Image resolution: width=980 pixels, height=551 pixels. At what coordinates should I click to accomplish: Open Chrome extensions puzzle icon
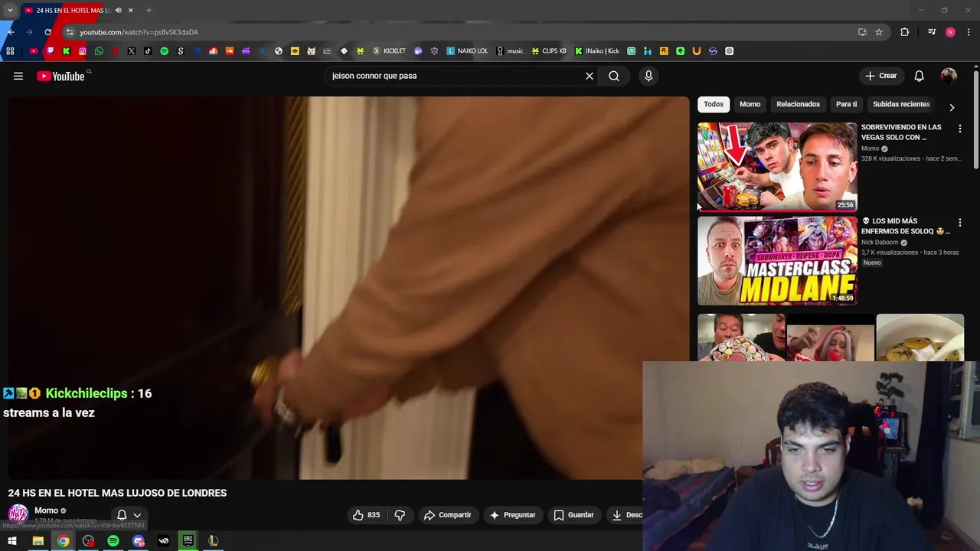(x=905, y=32)
